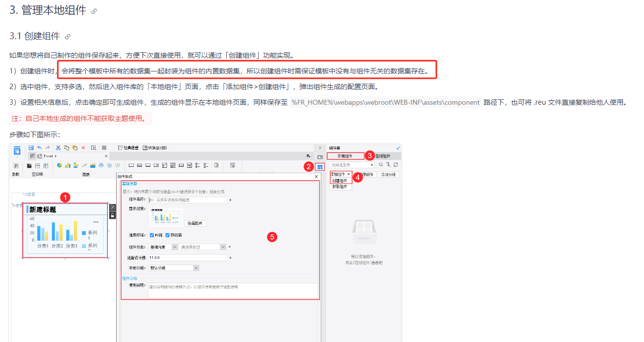The width and height of the screenshot is (644, 342).
Task: Open the component library panel icon
Action: [320, 167]
